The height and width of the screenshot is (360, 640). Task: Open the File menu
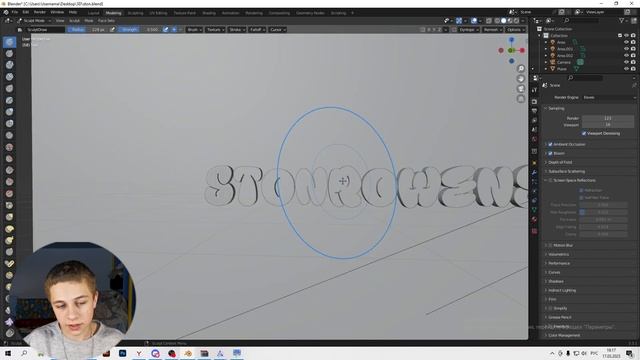(x=15, y=13)
